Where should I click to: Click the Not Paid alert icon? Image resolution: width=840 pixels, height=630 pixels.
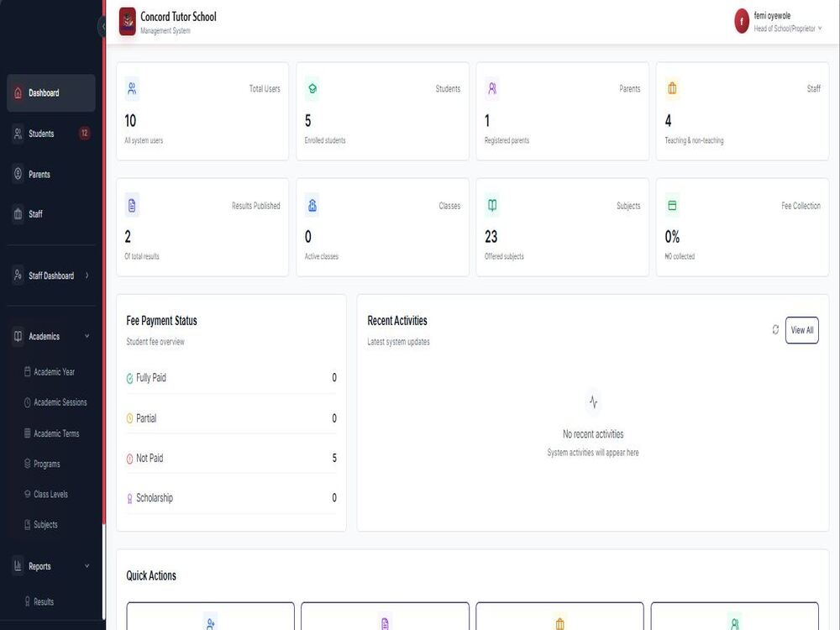pos(129,459)
